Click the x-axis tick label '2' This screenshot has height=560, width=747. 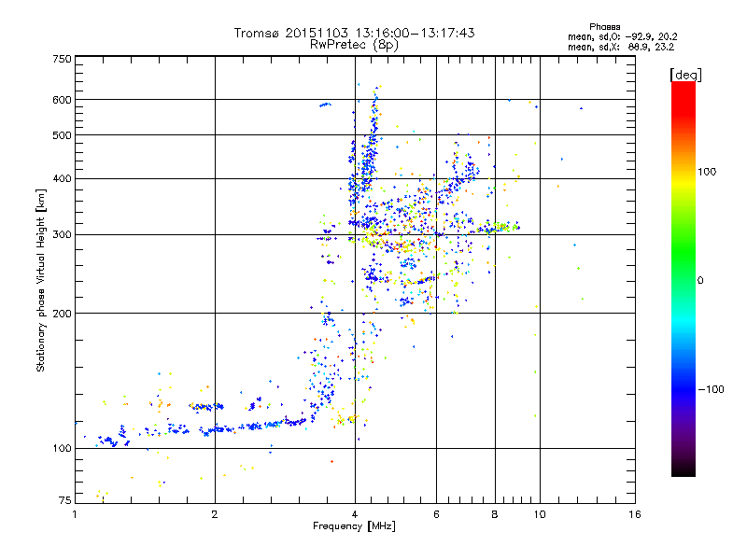click(x=215, y=514)
